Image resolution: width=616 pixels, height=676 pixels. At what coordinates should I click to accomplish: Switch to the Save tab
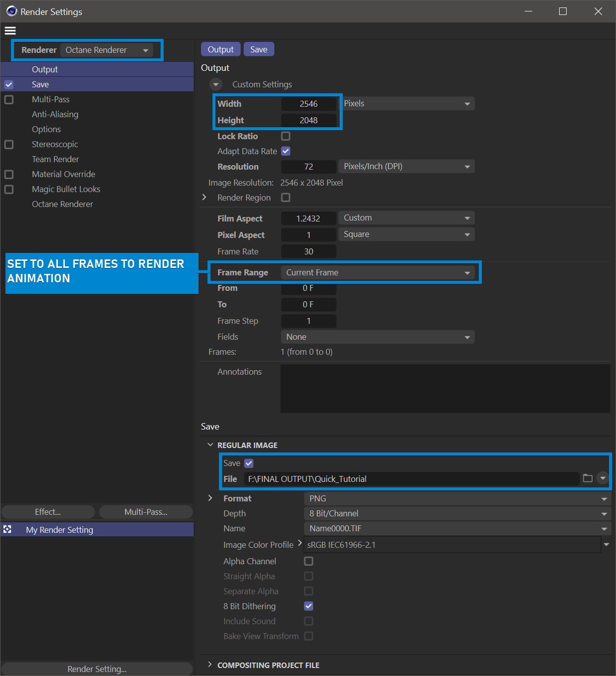point(258,49)
